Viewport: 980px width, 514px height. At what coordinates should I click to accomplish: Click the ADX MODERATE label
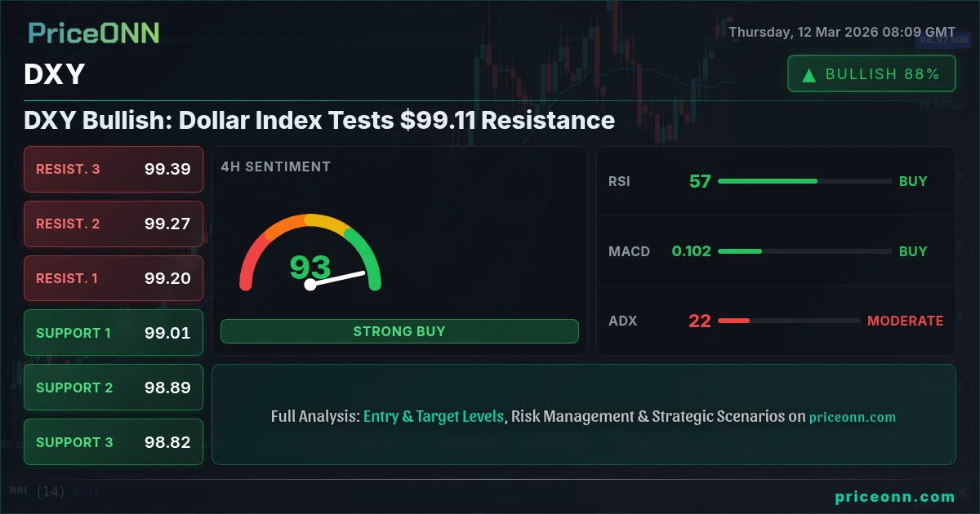tap(905, 321)
